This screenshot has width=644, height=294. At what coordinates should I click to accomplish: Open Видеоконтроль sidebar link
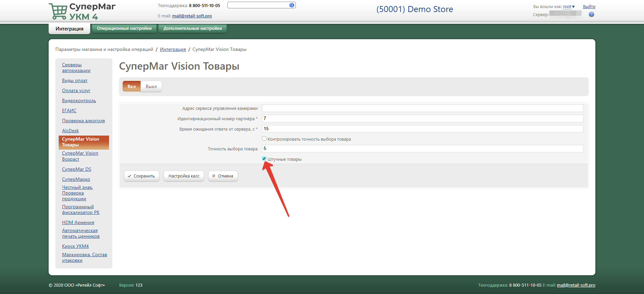[79, 100]
